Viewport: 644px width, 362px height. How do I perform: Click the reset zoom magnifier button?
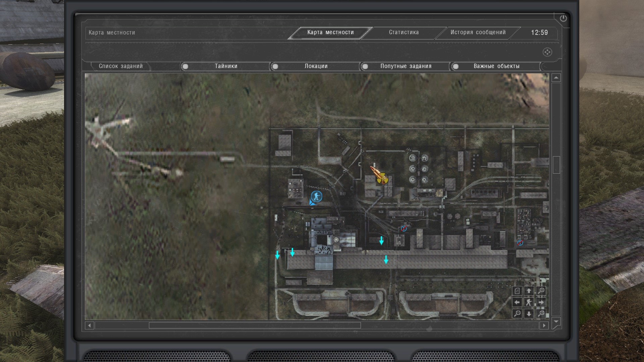[541, 314]
